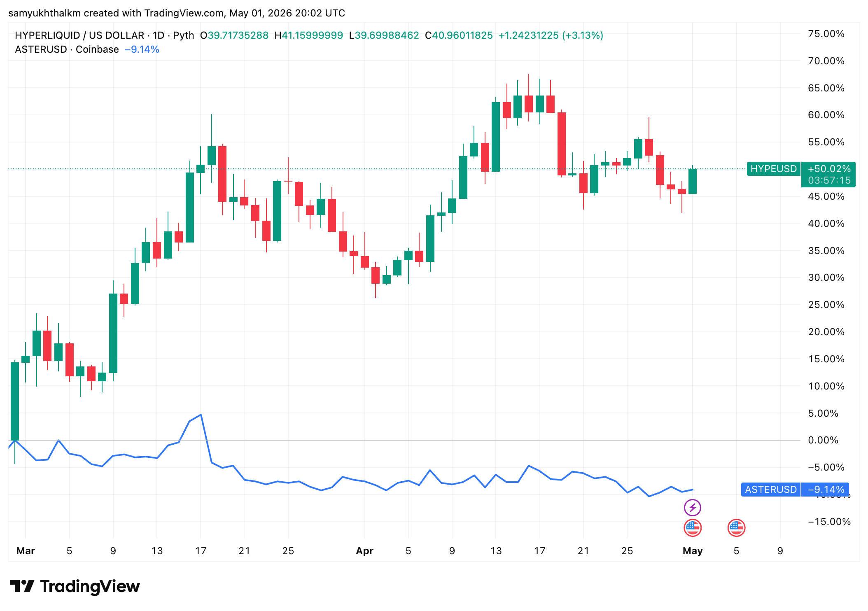Click the US flag event icon at May 1
The image size is (868, 611).
pyautogui.click(x=692, y=528)
